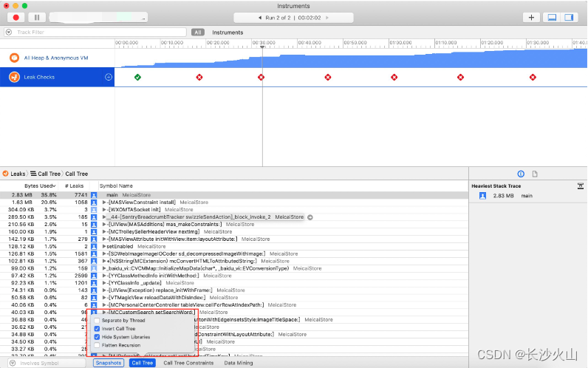Enable Flatten Recursion checkbox
Viewport: 588px width, 368px height.
97,345
